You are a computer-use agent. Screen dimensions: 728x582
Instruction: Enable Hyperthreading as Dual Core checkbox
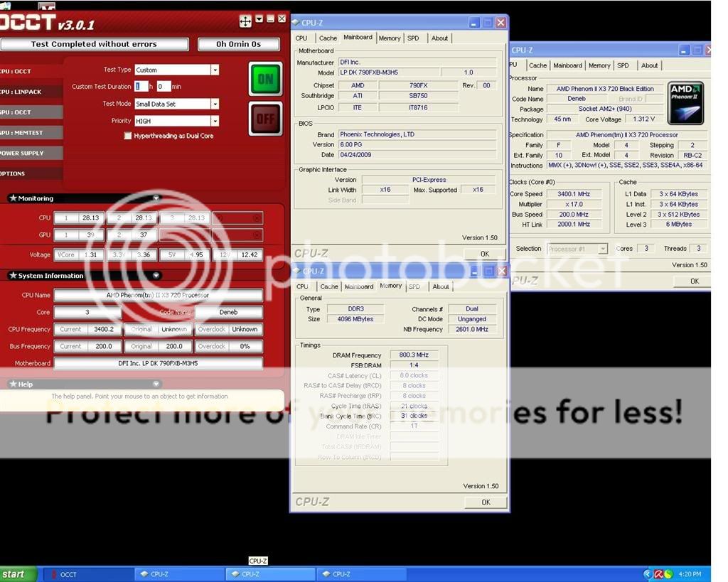tap(128, 136)
